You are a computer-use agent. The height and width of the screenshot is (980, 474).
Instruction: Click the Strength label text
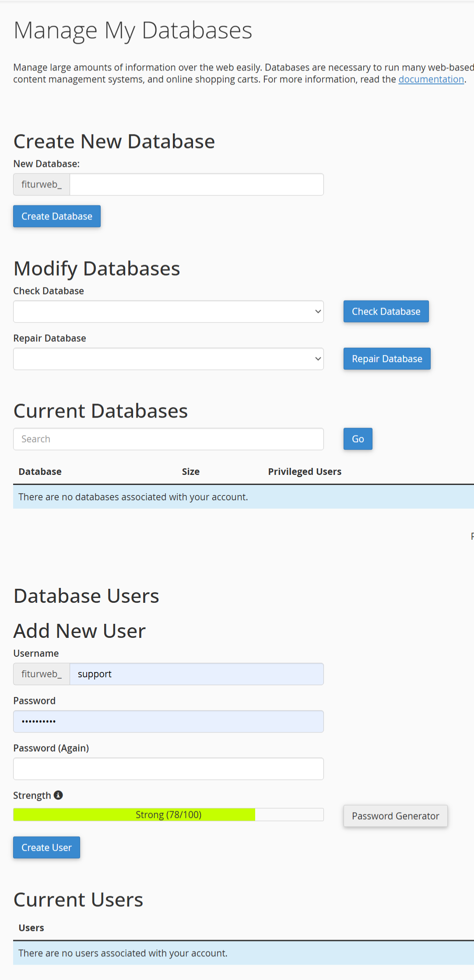(32, 795)
